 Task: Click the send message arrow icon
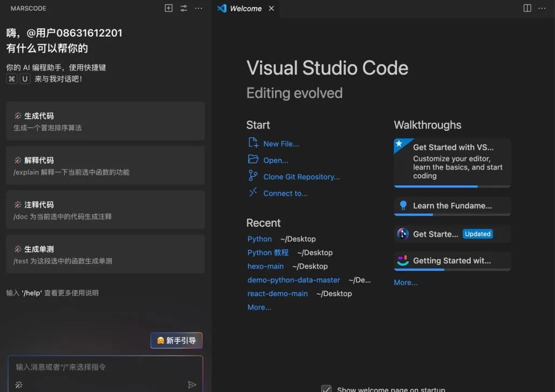(192, 384)
